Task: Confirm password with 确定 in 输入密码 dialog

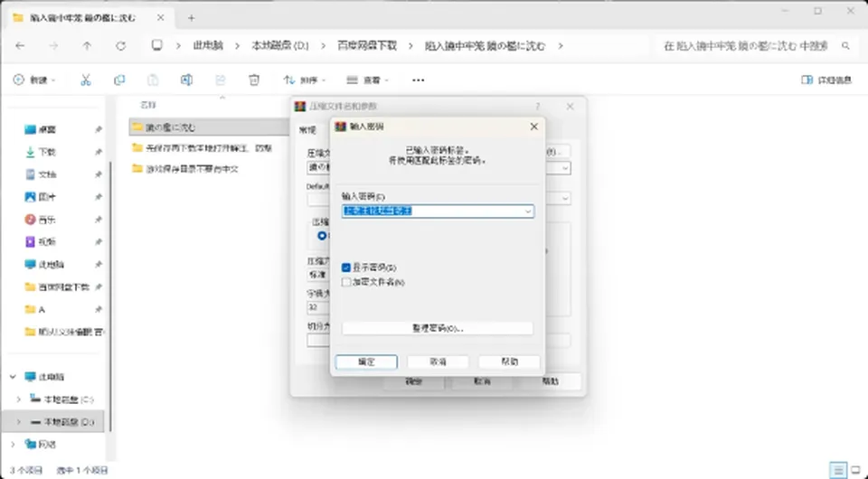Action: [366, 362]
